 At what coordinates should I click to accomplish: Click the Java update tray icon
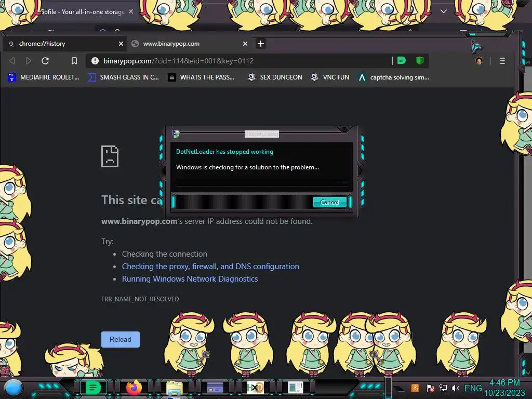pyautogui.click(x=415, y=388)
